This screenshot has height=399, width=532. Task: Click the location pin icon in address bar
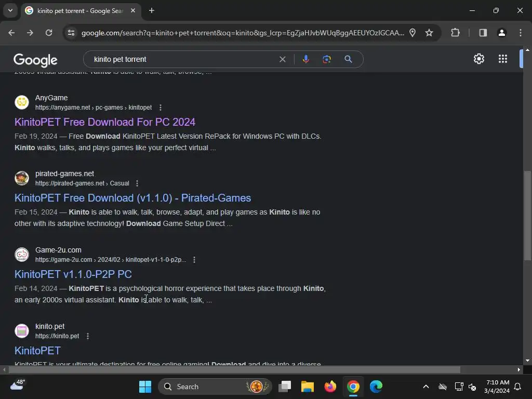[413, 33]
